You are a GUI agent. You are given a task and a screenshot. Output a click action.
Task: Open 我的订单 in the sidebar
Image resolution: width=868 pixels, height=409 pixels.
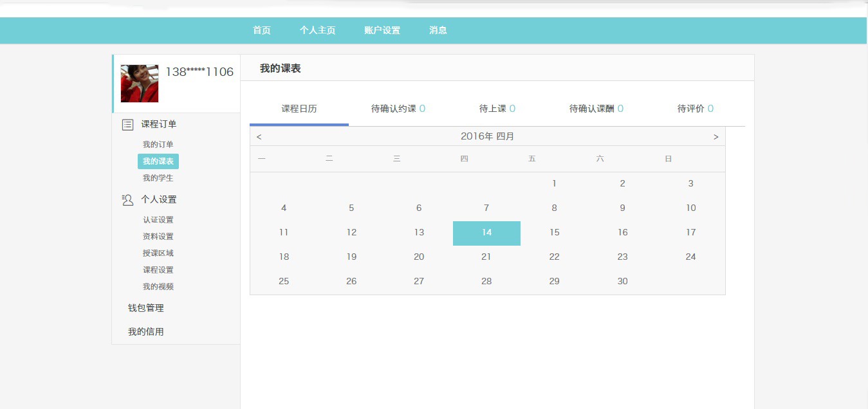coord(158,145)
